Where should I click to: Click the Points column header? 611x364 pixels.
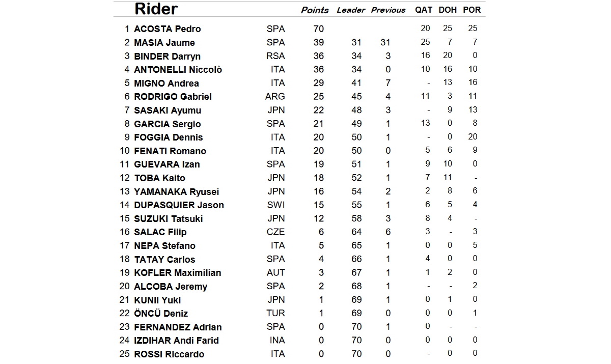(315, 10)
